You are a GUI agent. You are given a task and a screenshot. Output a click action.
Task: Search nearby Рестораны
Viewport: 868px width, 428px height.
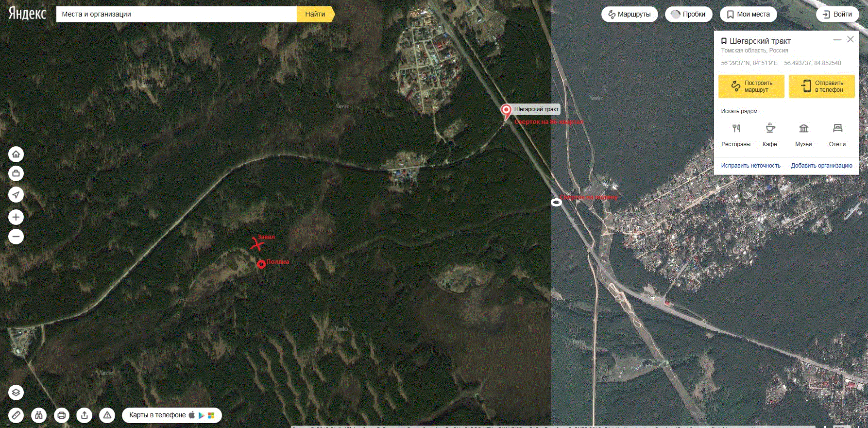coord(736,135)
